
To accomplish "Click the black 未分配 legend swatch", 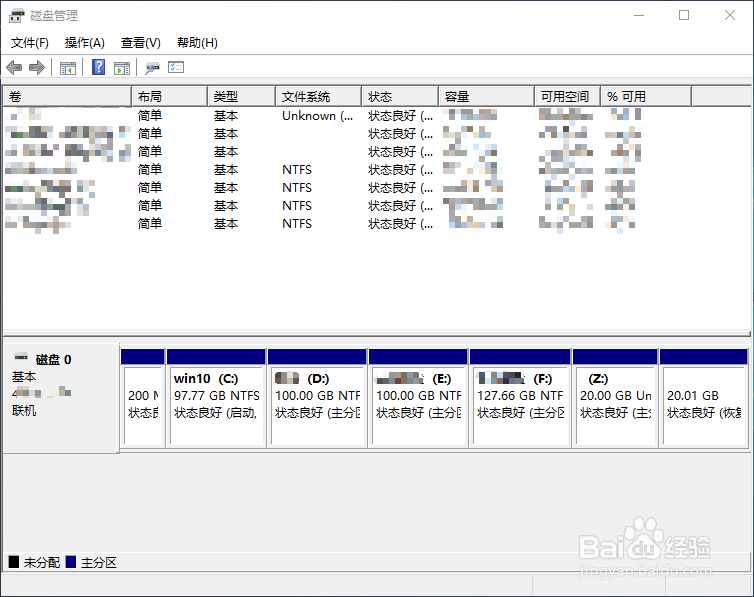I will pos(14,562).
